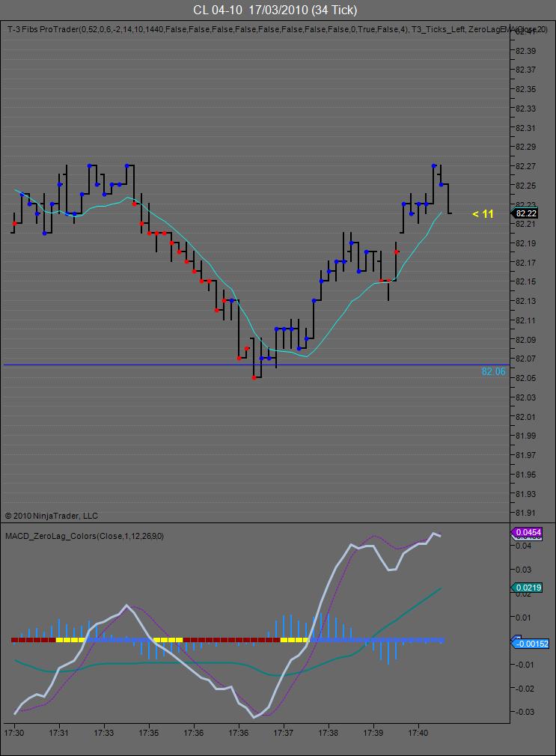Select the blue horizontal line at 82.06
The image size is (556, 756).
pyautogui.click(x=256, y=365)
